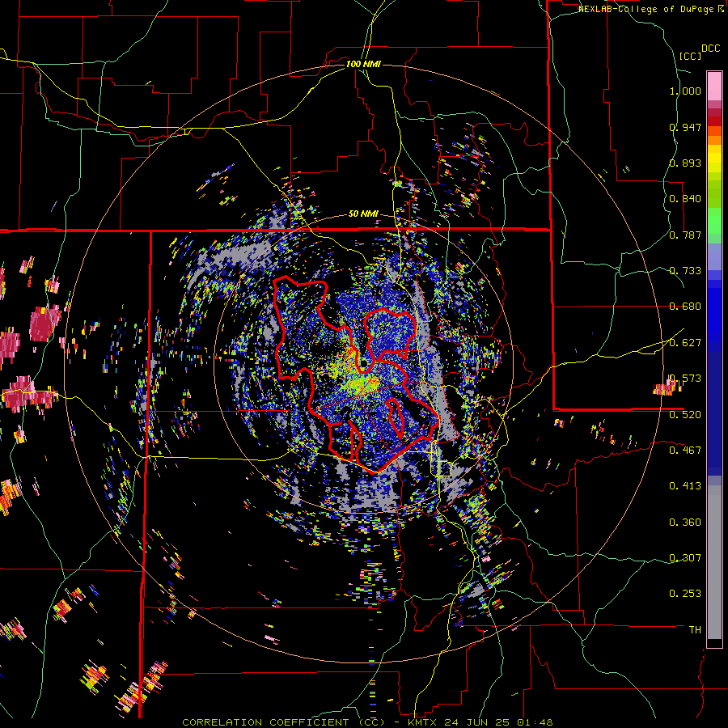Click the 0.893 scale value
Screen dimensions: 728x728
pyautogui.click(x=685, y=163)
